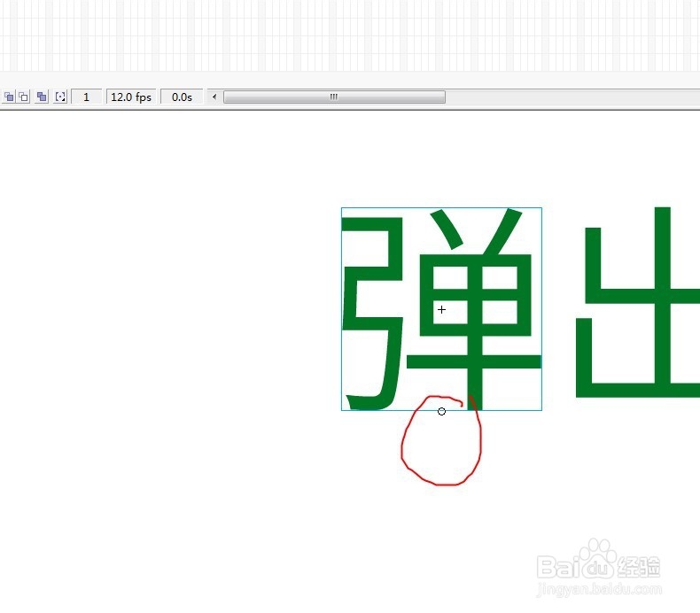
Task: Click the 12.0 fps frame rate field
Action: tap(131, 97)
